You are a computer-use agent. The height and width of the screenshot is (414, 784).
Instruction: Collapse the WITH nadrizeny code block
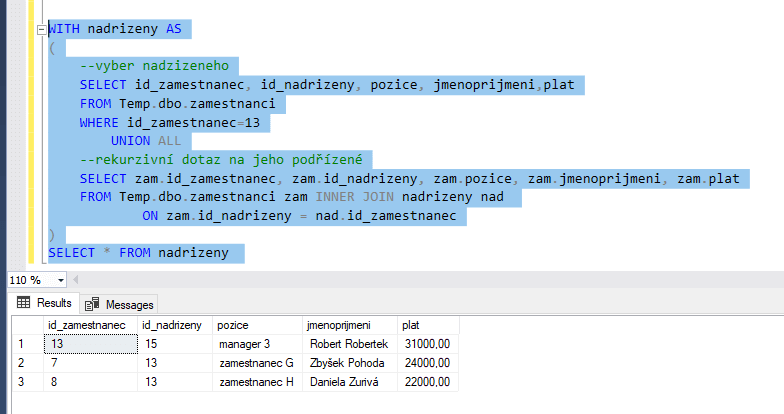[42, 30]
